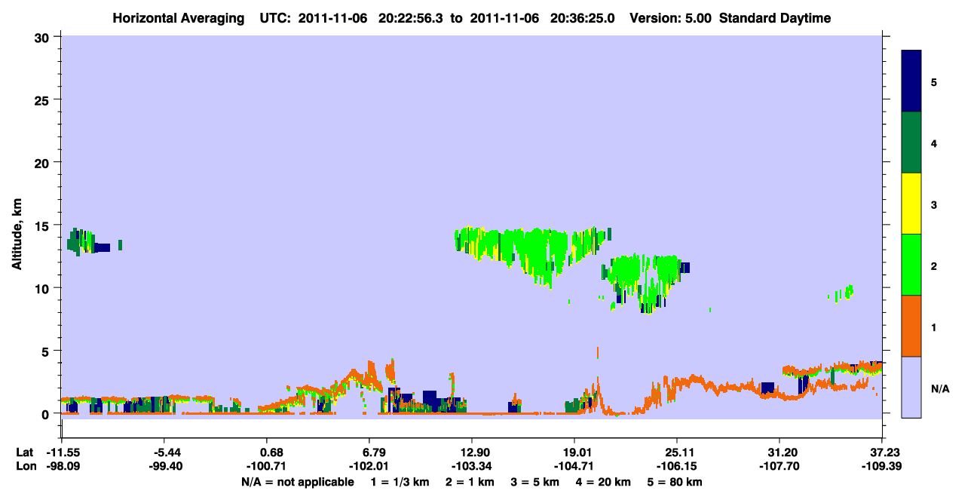This screenshot has width=980, height=503.
Task: Click the bright green level 2 colorbar segment
Action: (x=911, y=265)
